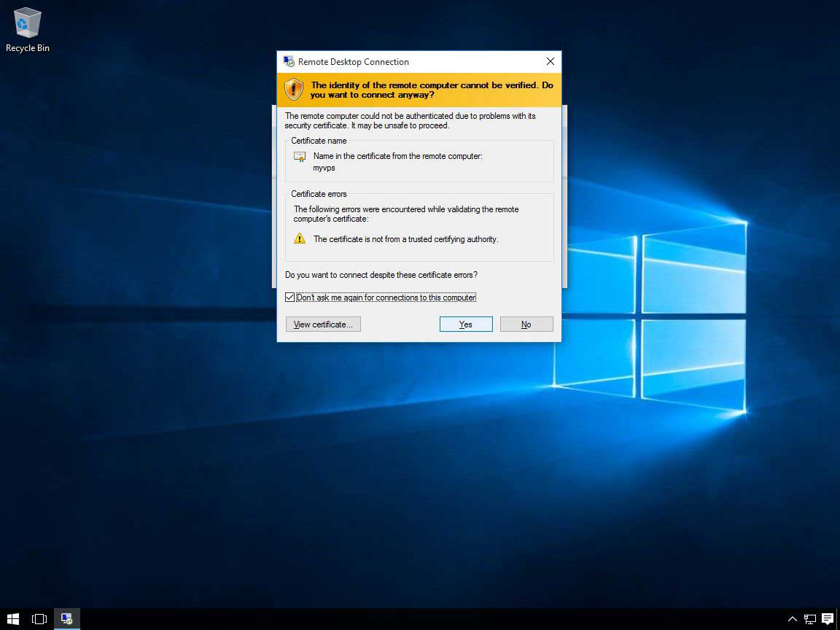
Task: Click the Certificate name group label
Action: 319,141
